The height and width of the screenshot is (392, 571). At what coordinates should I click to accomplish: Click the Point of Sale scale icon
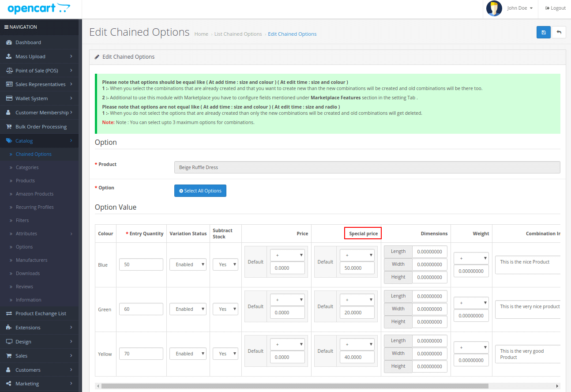[9, 71]
